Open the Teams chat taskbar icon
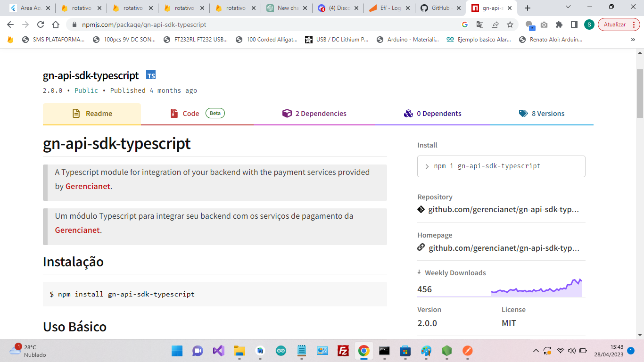 point(198,351)
